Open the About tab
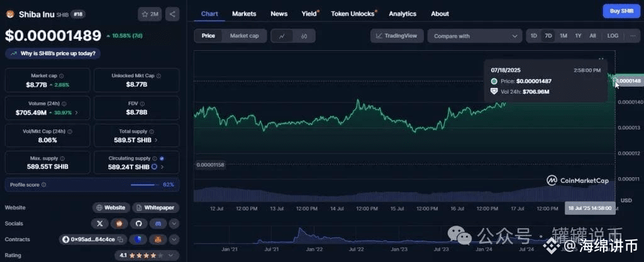Image resolution: width=644 pixels, height=262 pixels. [x=440, y=14]
